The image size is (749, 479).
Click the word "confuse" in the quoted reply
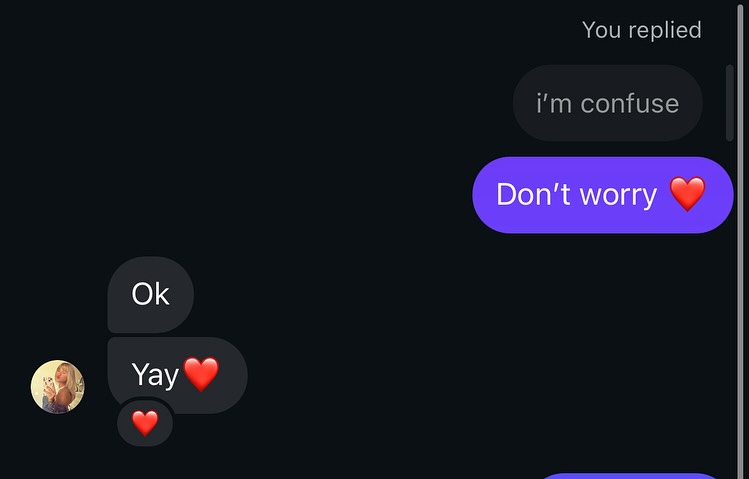point(630,103)
